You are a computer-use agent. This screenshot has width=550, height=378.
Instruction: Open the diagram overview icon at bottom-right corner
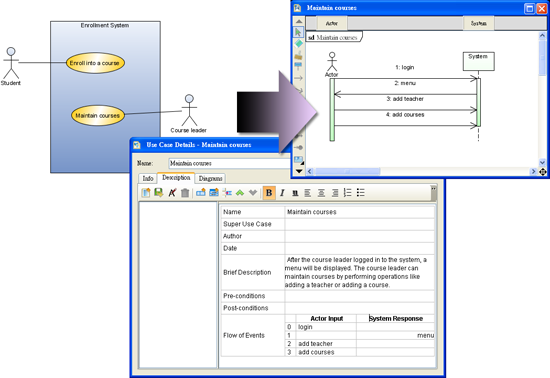point(542,171)
